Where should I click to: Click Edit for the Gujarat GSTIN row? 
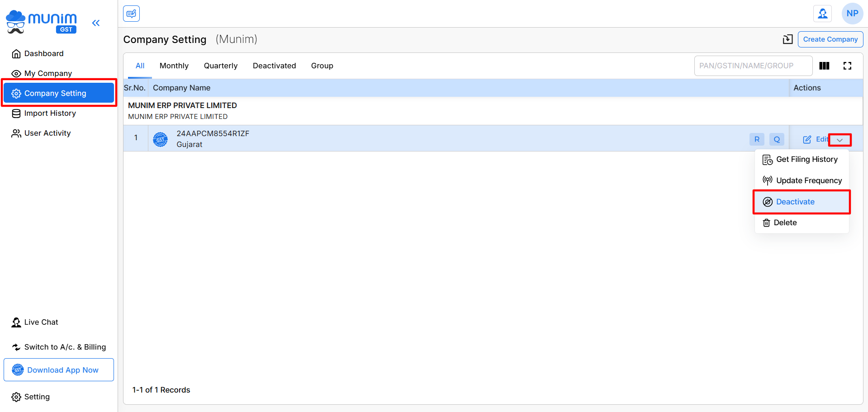[x=816, y=139]
